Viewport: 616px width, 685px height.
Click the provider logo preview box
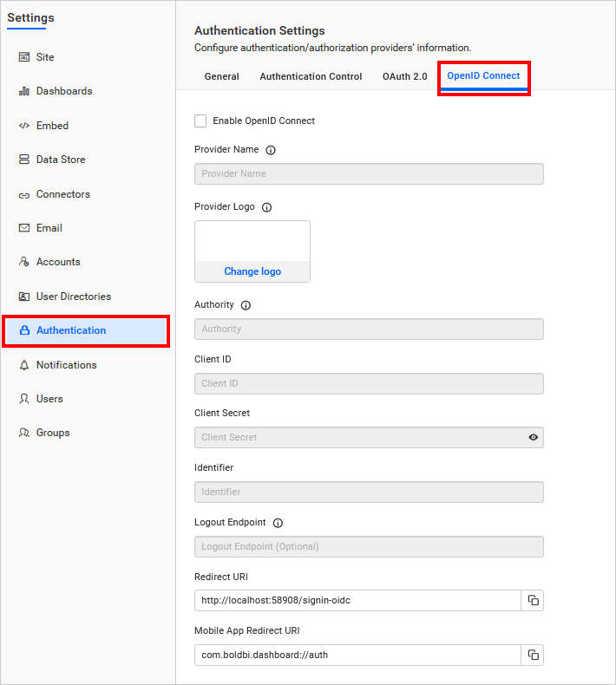(x=252, y=241)
